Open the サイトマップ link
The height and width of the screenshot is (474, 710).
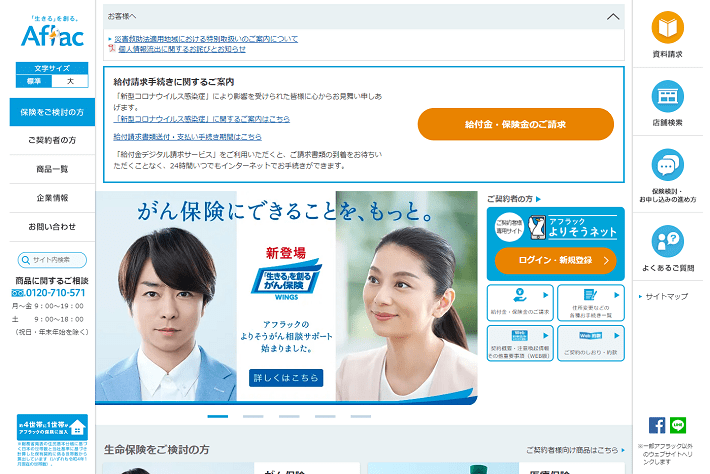(x=667, y=297)
